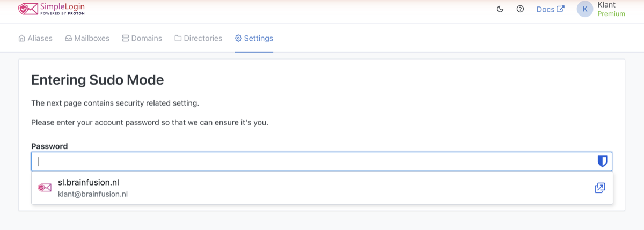
Task: Go to the Aliases tab label
Action: 40,39
